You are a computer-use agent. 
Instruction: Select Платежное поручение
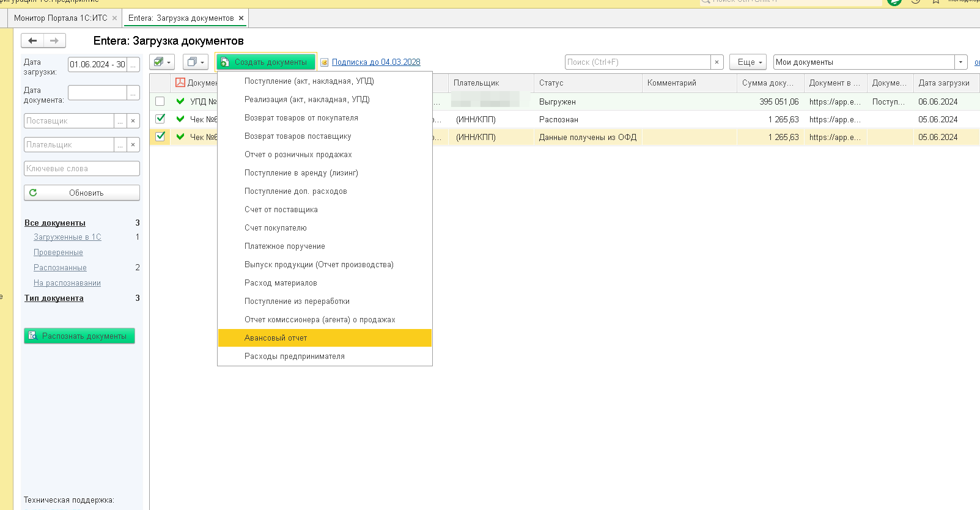(x=325, y=246)
